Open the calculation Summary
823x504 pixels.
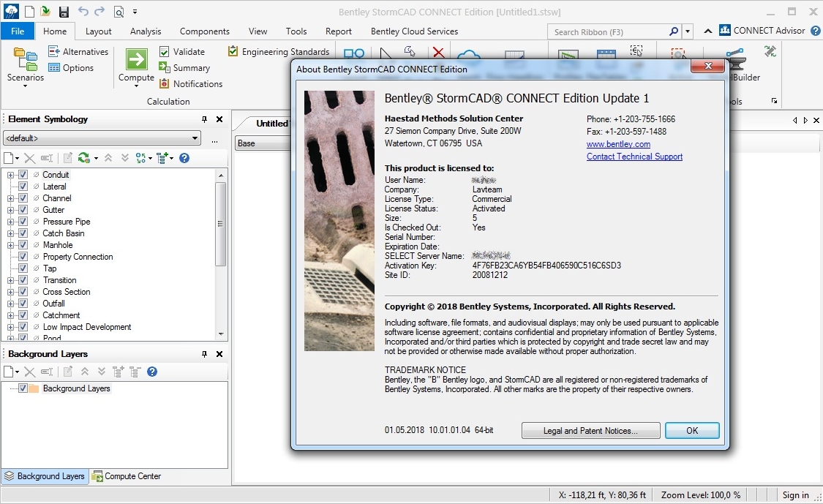(x=184, y=68)
